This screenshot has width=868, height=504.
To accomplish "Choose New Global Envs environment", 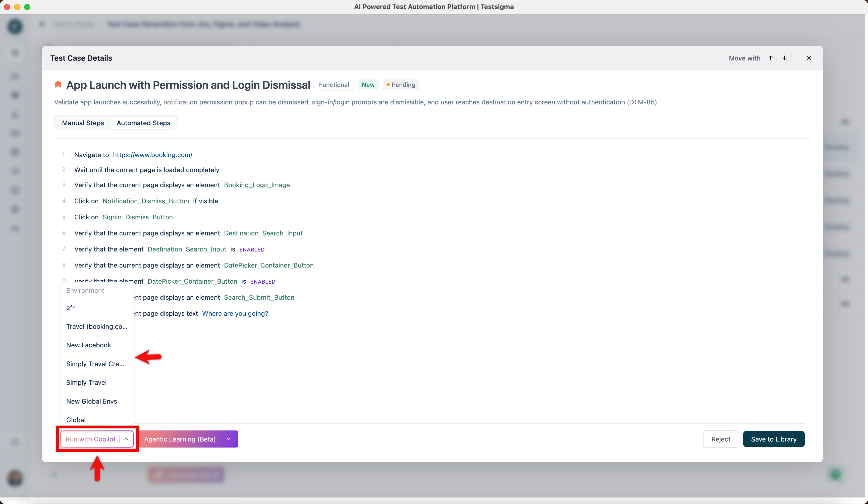I will [91, 401].
